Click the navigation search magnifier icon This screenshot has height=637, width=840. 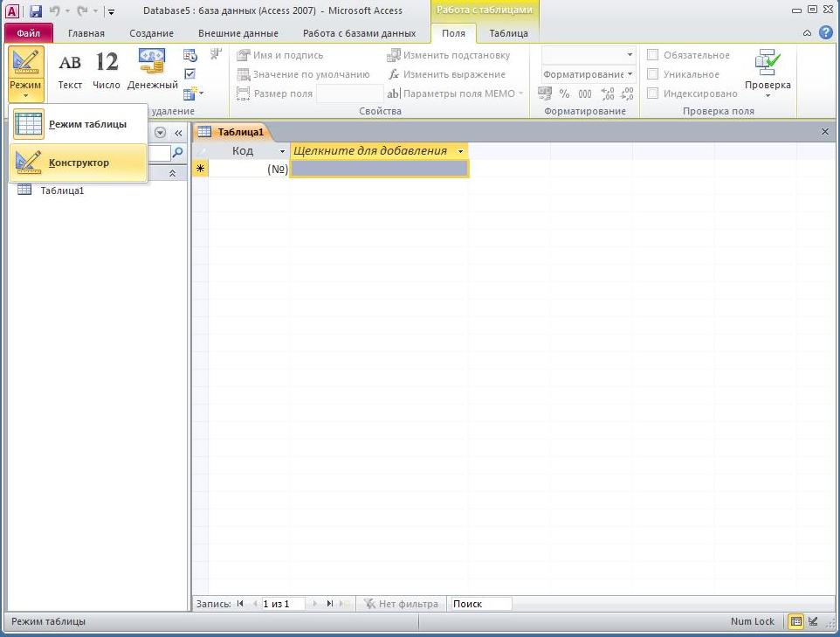coord(177,153)
